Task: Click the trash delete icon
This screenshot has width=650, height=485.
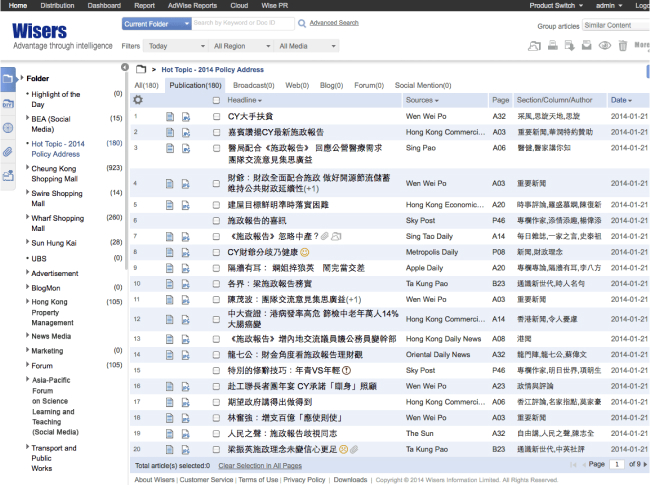Action: 623,46
